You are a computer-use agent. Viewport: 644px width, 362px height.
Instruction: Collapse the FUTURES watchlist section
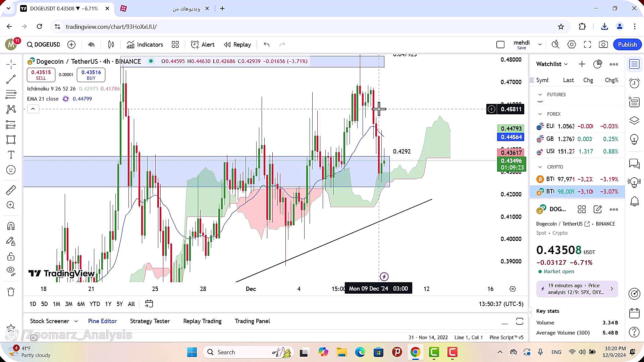[540, 95]
